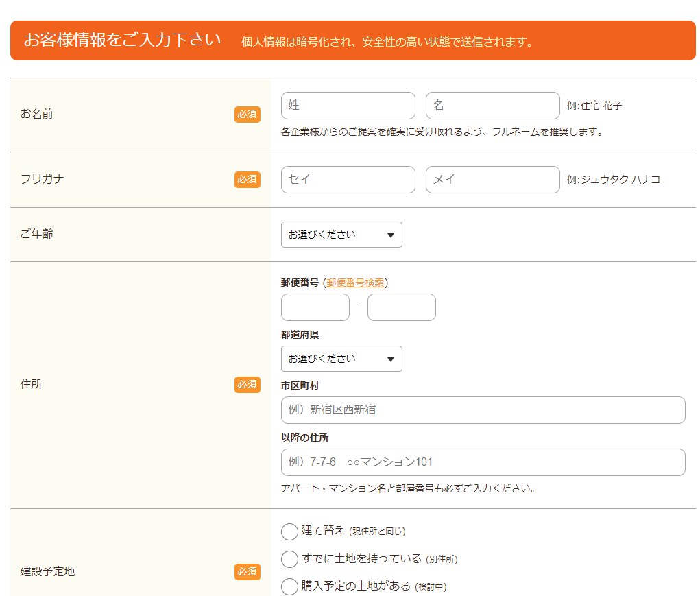This screenshot has width=700, height=596.
Task: Click the お名前 row label
Action: click(37, 115)
